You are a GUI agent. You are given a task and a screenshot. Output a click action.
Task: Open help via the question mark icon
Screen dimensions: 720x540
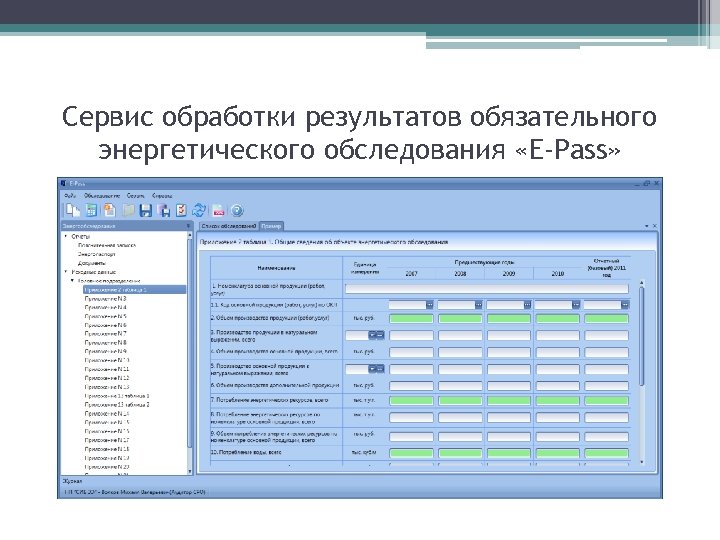237,210
